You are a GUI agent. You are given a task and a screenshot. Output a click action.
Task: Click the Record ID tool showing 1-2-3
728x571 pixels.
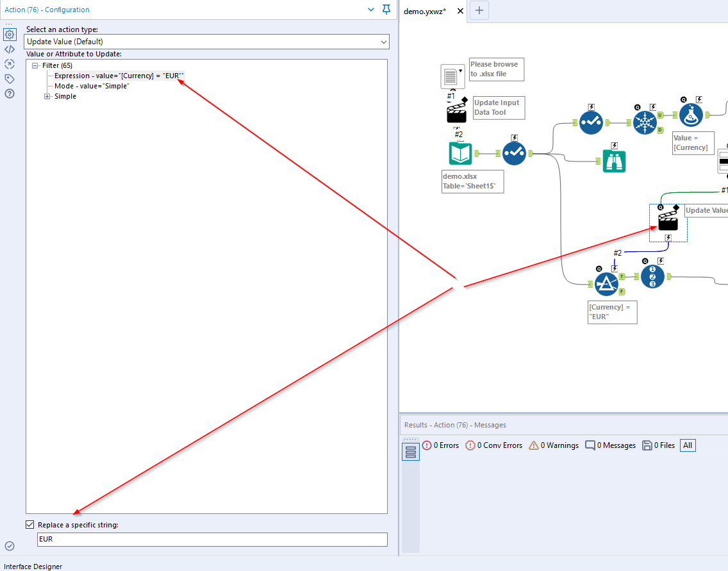652,276
